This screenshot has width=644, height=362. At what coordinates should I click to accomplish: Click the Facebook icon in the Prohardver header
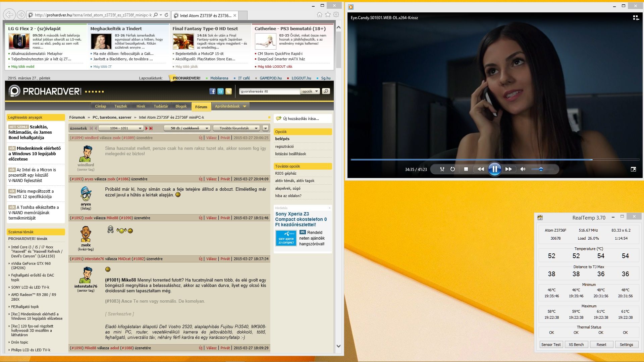pos(212,91)
